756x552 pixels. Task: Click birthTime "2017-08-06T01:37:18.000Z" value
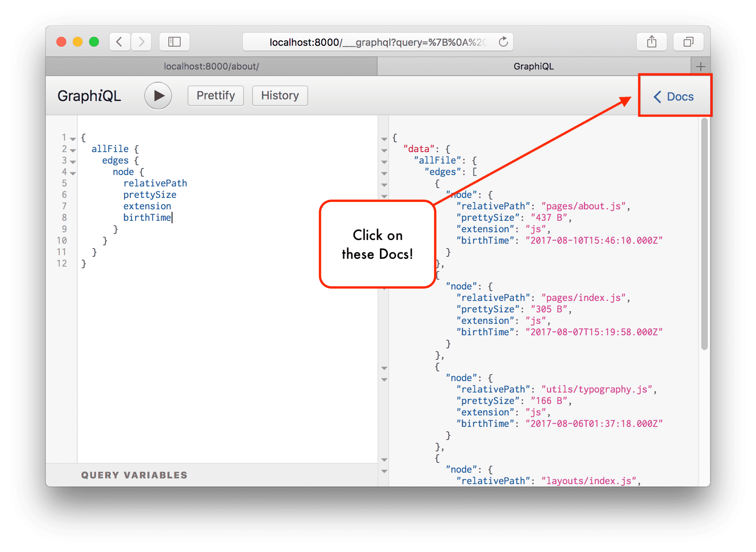594,424
